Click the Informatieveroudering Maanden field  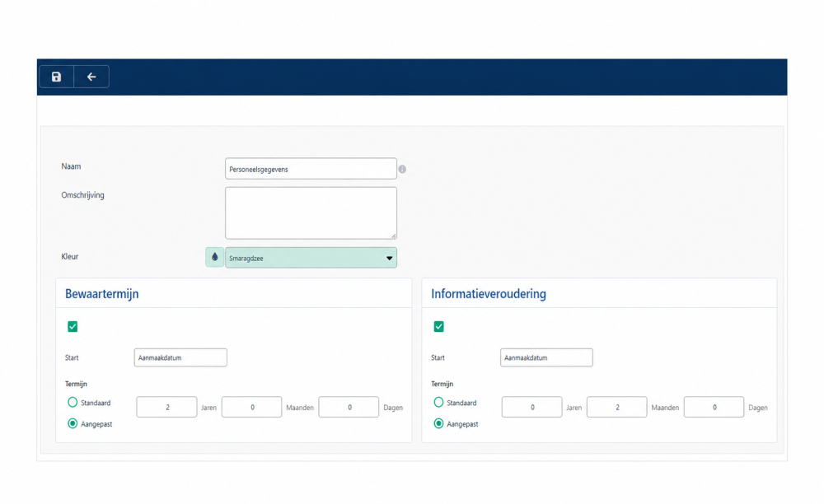tap(617, 407)
